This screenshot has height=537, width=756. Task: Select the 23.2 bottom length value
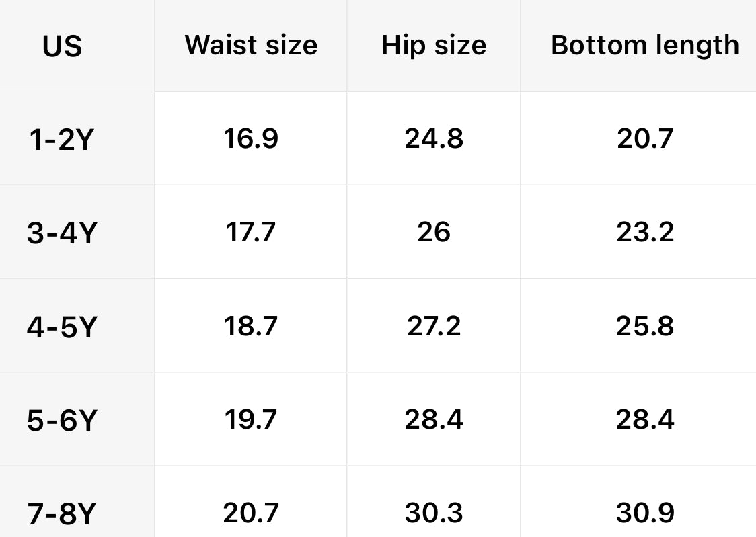644,233
